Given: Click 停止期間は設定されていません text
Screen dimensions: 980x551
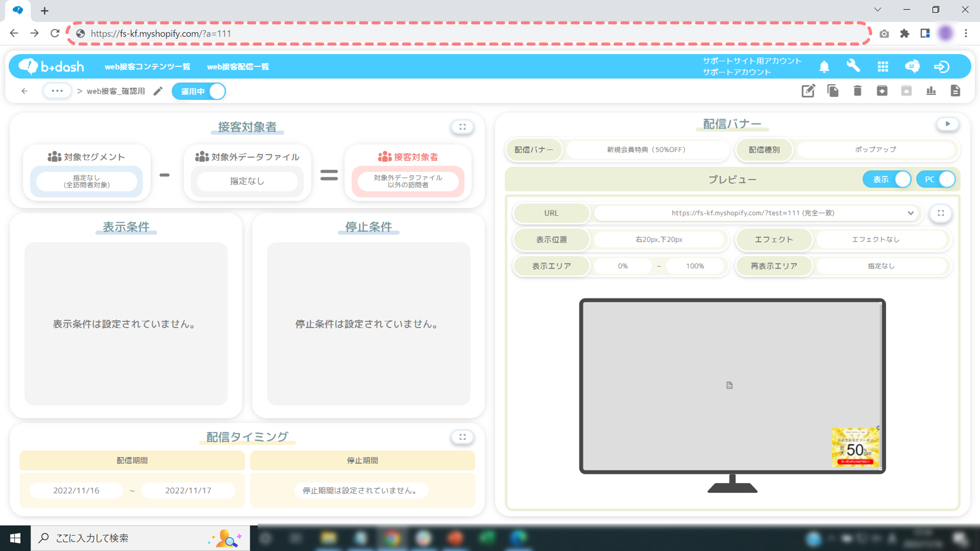Looking at the screenshot, I should pos(361,490).
